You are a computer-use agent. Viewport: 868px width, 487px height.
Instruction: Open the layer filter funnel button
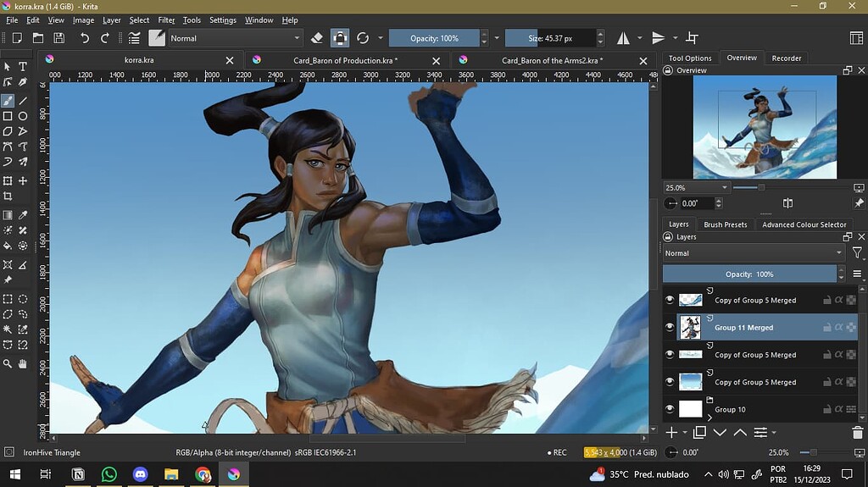tap(858, 253)
